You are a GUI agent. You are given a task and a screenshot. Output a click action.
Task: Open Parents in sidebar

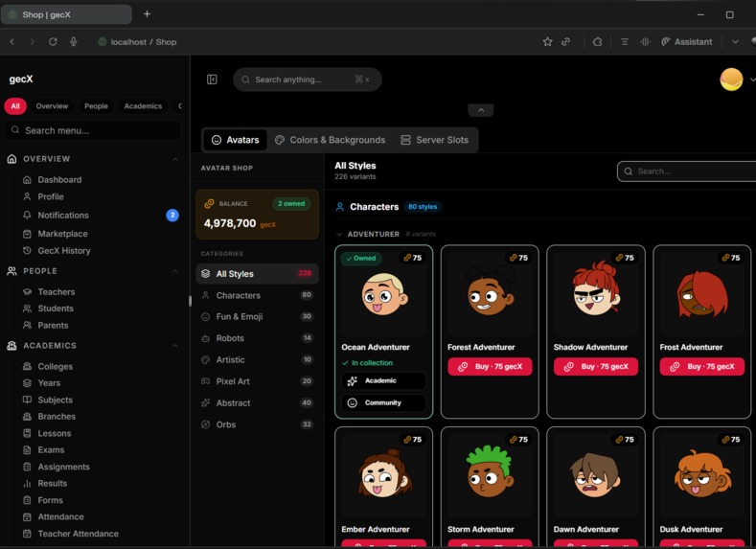click(53, 326)
